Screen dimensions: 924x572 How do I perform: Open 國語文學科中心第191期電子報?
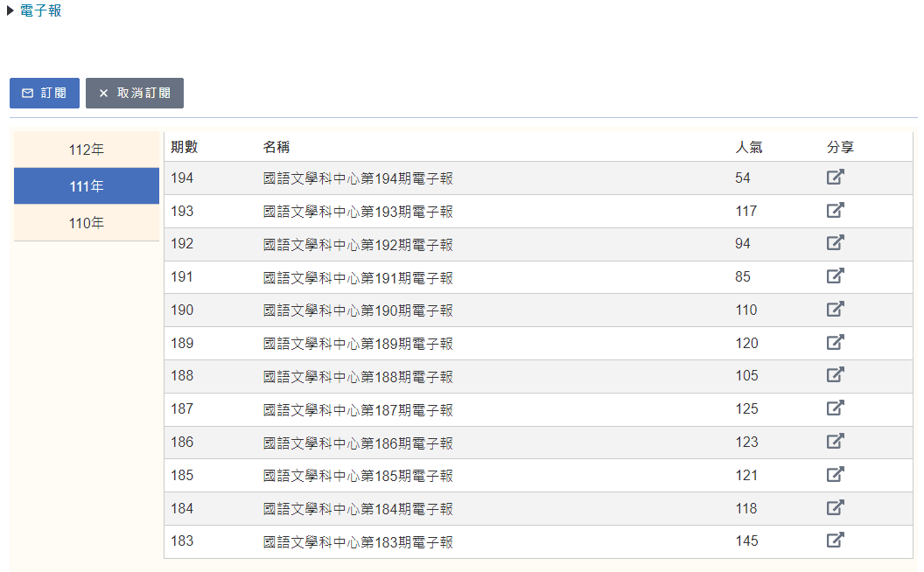358,277
